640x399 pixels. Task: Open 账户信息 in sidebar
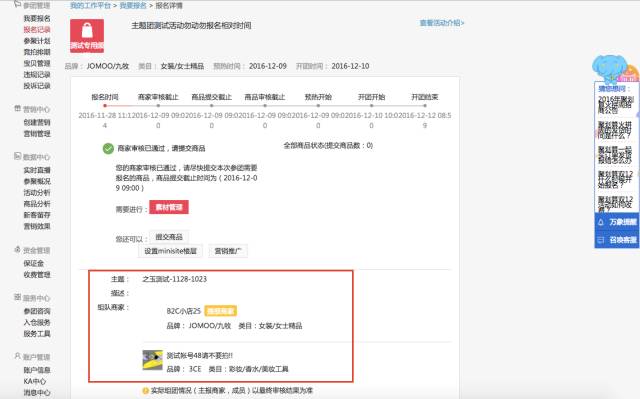coord(37,370)
